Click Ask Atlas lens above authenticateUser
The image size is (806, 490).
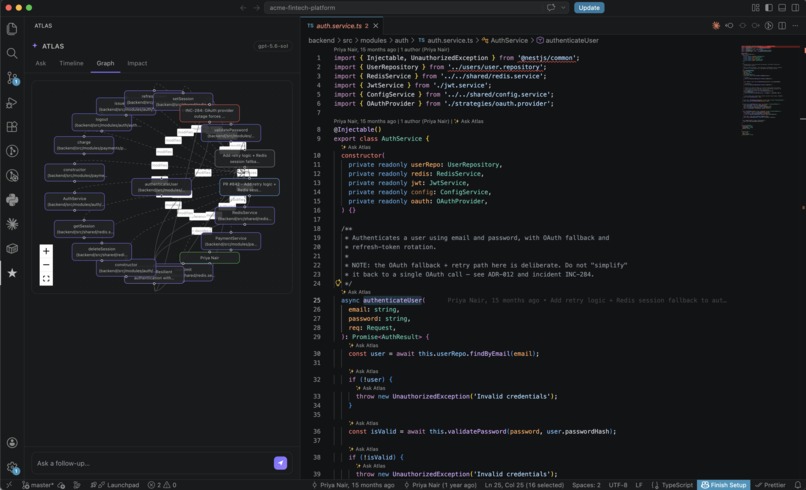(356, 292)
